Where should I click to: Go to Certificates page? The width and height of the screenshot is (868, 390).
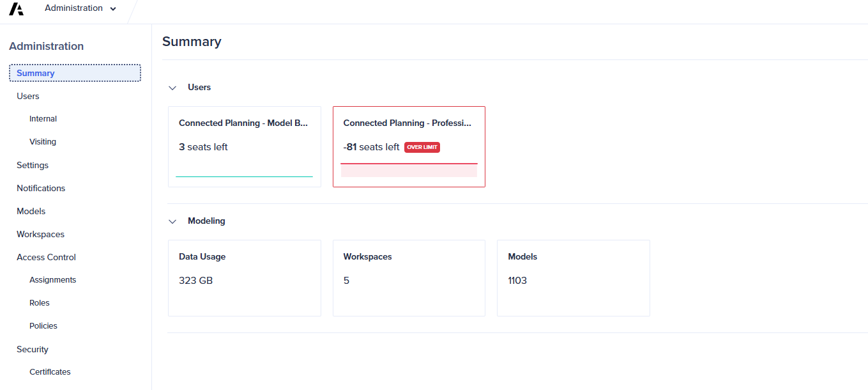pyautogui.click(x=50, y=372)
